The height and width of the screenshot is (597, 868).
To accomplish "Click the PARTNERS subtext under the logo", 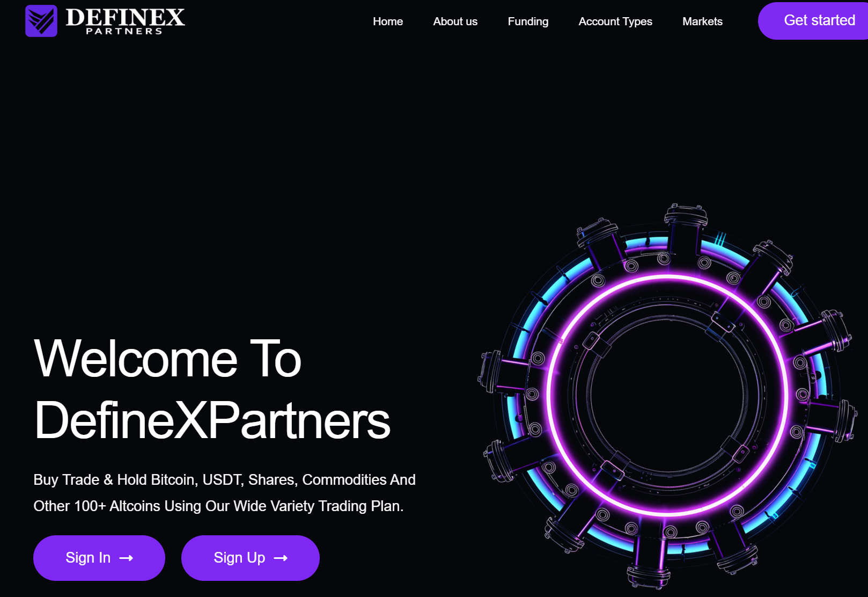I will (x=124, y=32).
